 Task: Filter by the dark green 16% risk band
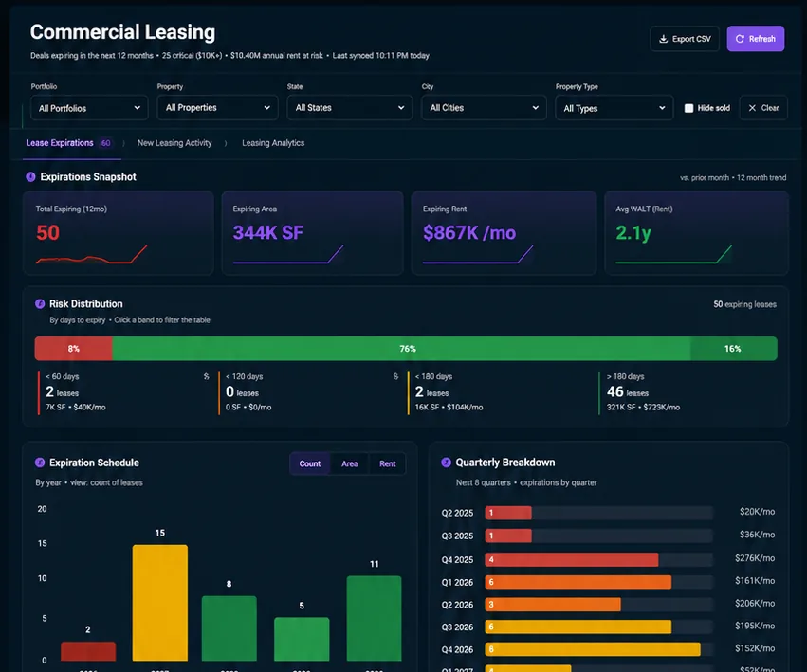click(734, 349)
